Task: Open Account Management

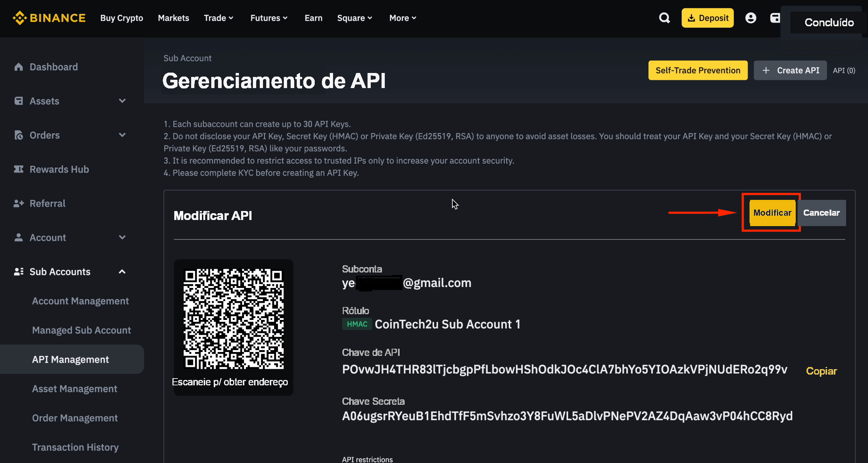Action: [80, 301]
